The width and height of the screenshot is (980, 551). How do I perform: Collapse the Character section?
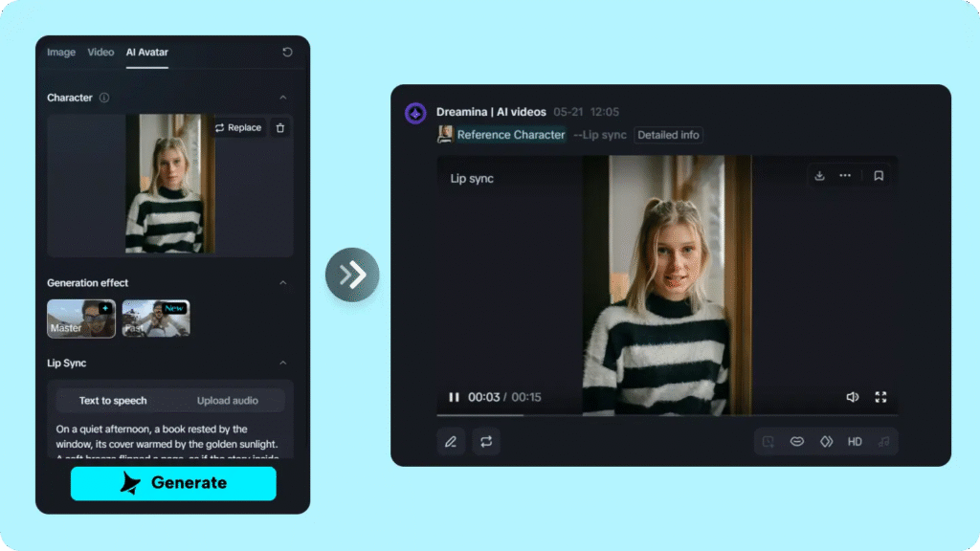282,98
